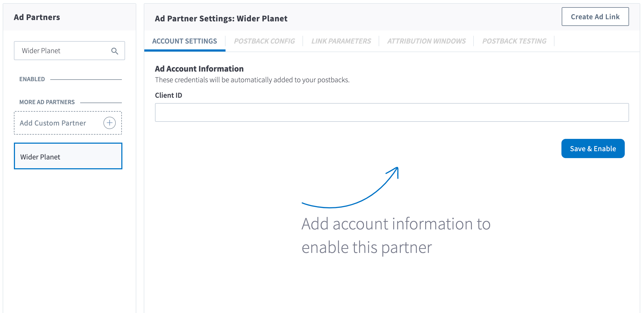Click the Client ID label

(168, 95)
